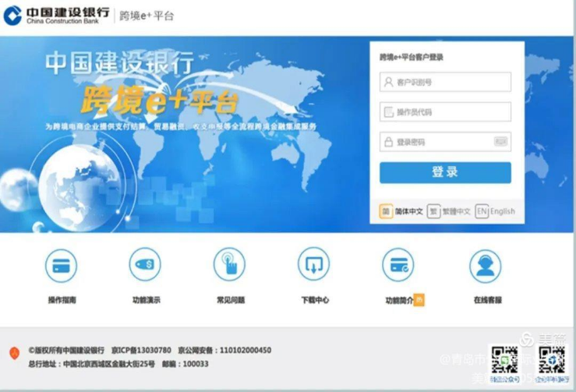576x392 pixels.
Task: Click the 京公网安备 110102000450 text
Action: [x=224, y=350]
